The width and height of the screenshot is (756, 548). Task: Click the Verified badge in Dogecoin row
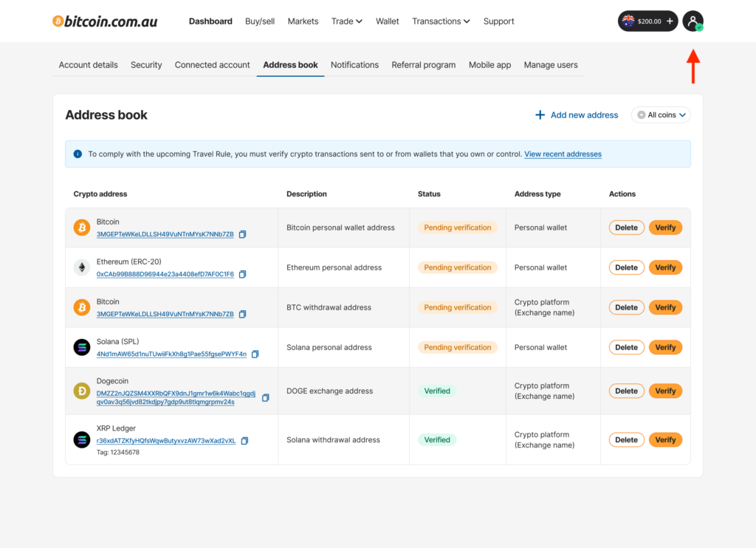pos(437,391)
